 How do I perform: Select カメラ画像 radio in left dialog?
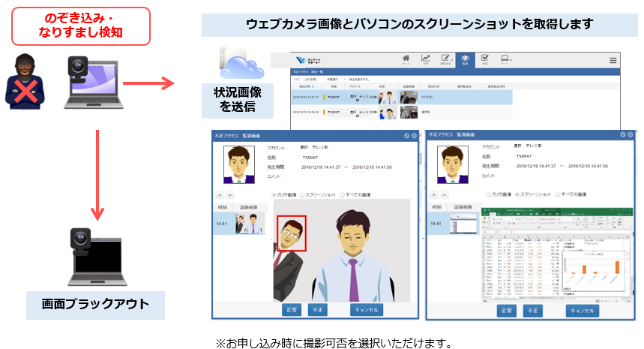point(274,194)
